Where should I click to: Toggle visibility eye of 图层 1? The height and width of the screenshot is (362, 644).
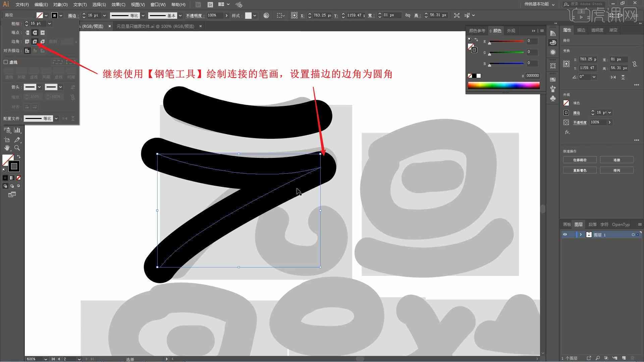pos(565,235)
